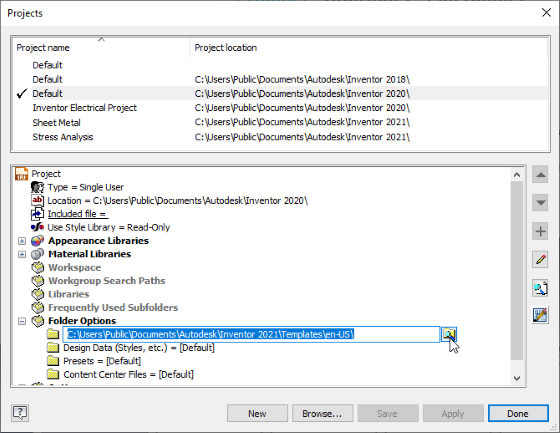
Task: Click the Apply button
Action: click(453, 413)
